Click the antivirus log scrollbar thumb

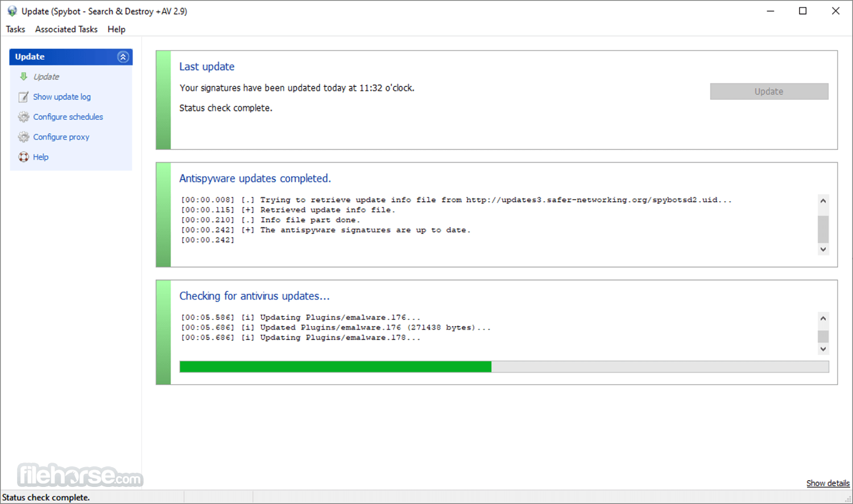(x=823, y=336)
